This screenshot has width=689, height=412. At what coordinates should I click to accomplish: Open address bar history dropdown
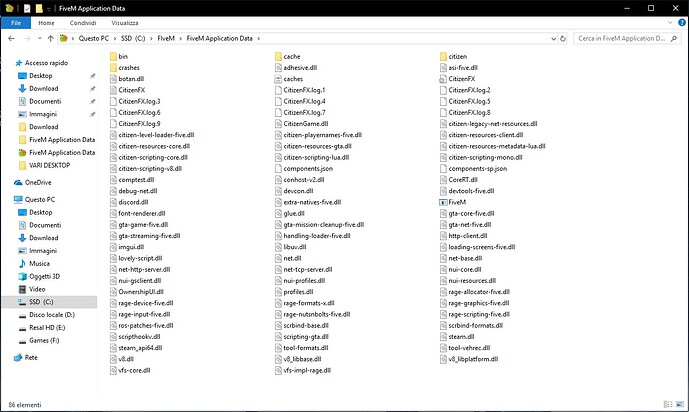point(554,39)
